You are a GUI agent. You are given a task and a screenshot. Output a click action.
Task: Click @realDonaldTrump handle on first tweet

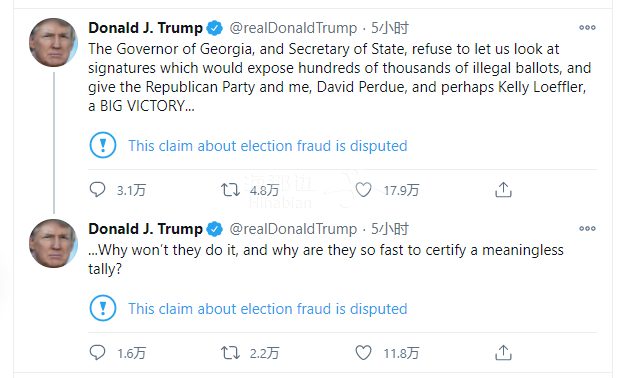click(x=293, y=28)
